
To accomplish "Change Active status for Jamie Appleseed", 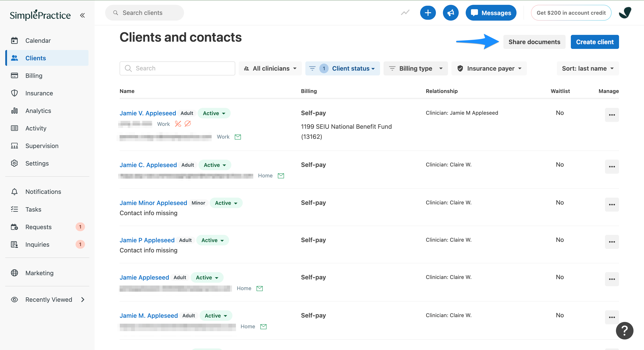I will click(207, 277).
